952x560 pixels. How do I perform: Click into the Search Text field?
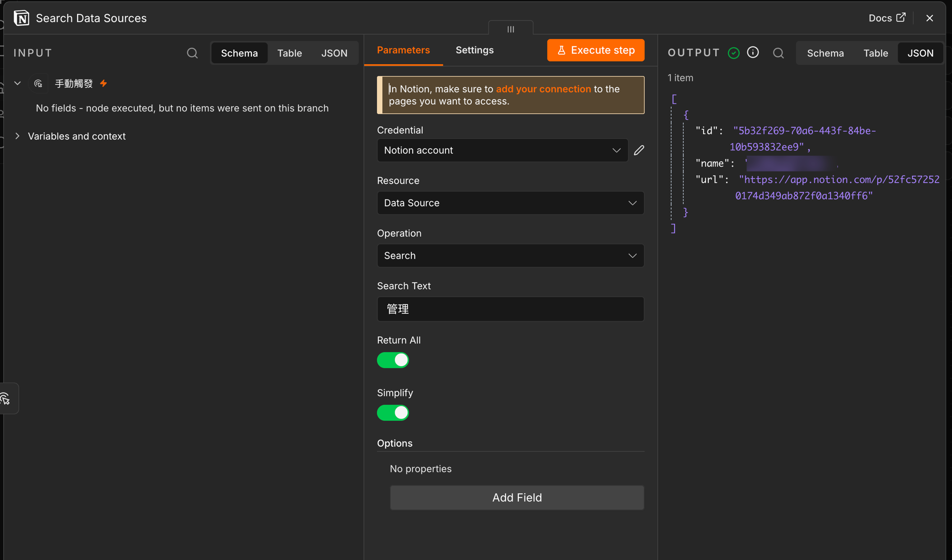(510, 309)
